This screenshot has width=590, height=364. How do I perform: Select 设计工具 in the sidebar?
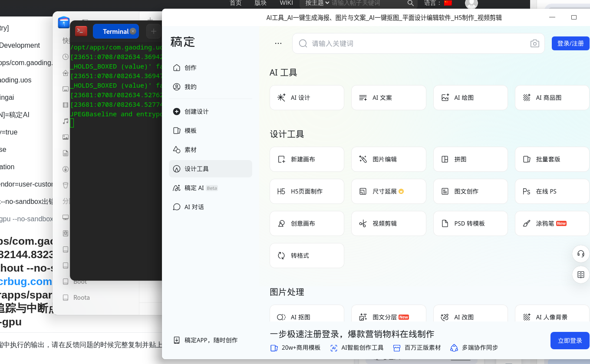[211, 169]
